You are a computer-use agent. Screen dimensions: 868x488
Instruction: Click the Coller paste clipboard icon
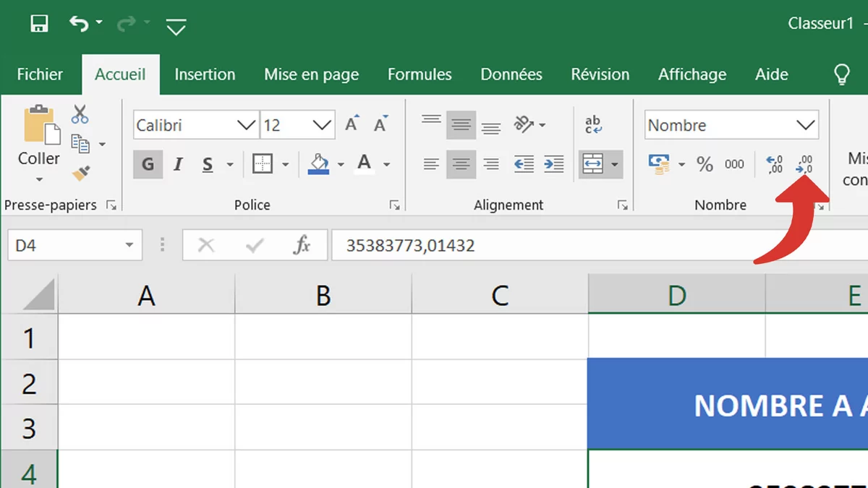pos(41,124)
